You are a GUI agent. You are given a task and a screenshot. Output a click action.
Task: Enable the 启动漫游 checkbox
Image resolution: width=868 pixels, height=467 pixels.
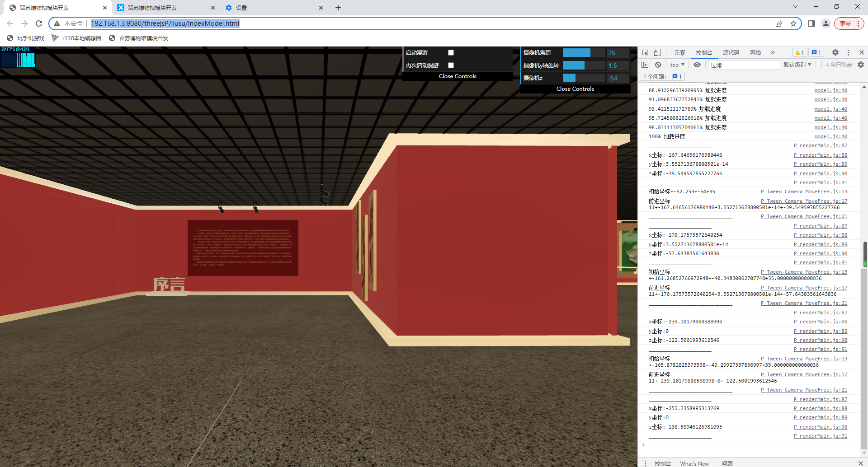pos(451,53)
